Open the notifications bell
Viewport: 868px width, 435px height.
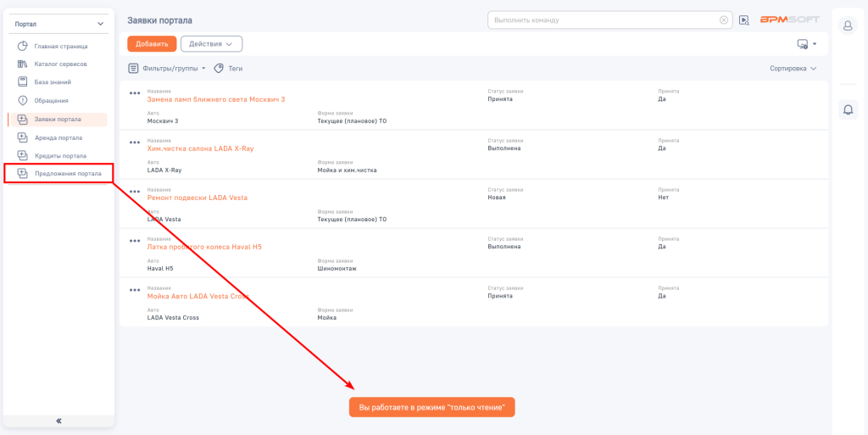point(848,109)
